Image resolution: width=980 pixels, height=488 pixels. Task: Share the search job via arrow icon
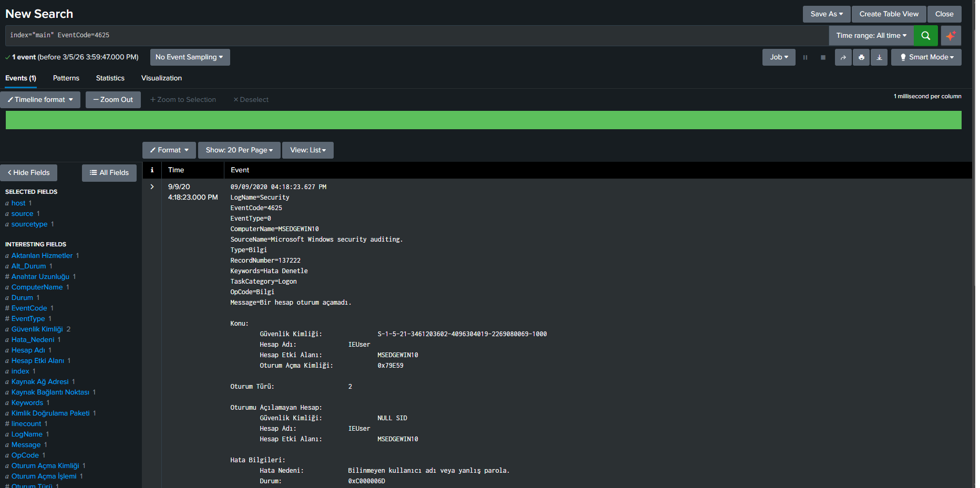(843, 57)
